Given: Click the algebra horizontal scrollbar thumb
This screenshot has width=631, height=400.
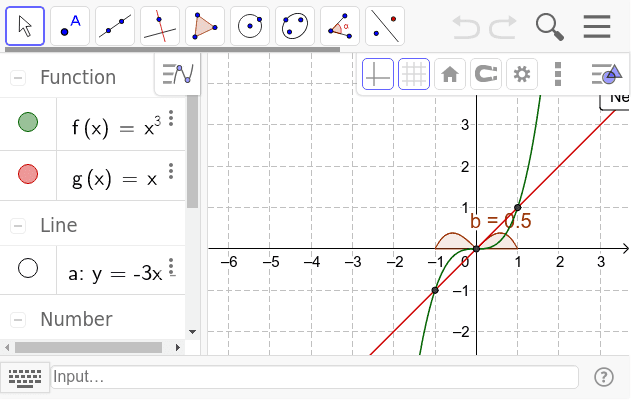Looking at the screenshot, I should 89,347.
